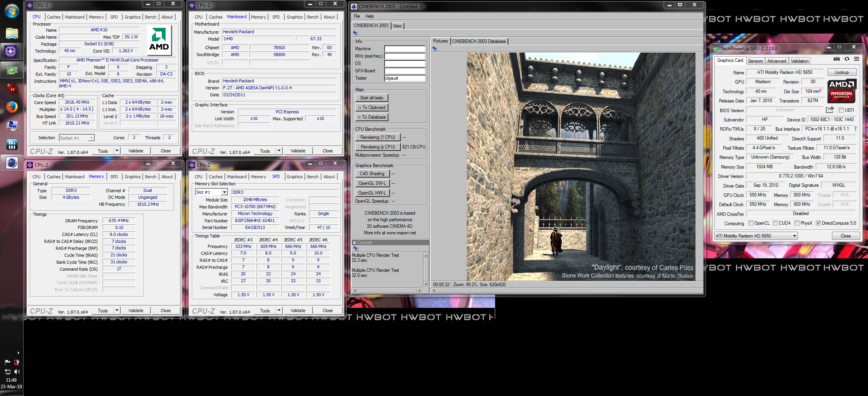
Task: Click the red splat '64' taskbar icon
Action: point(12,88)
